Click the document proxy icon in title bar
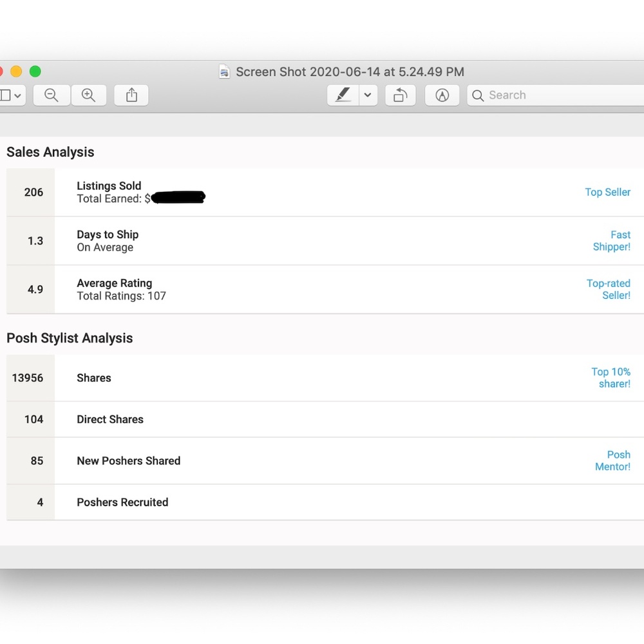 coord(224,72)
